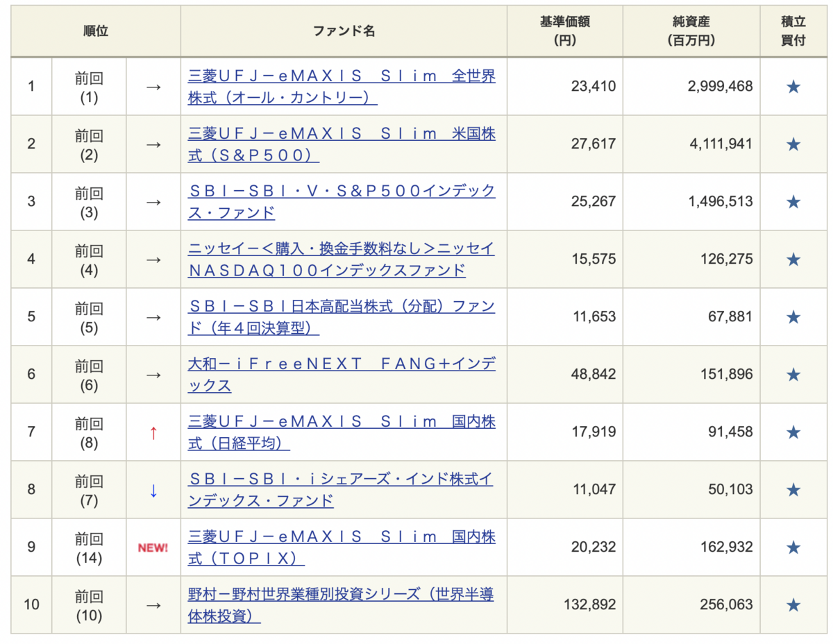Click the star icon for iFreeNEXT FANG+ row
The image size is (833, 644).
pyautogui.click(x=793, y=375)
